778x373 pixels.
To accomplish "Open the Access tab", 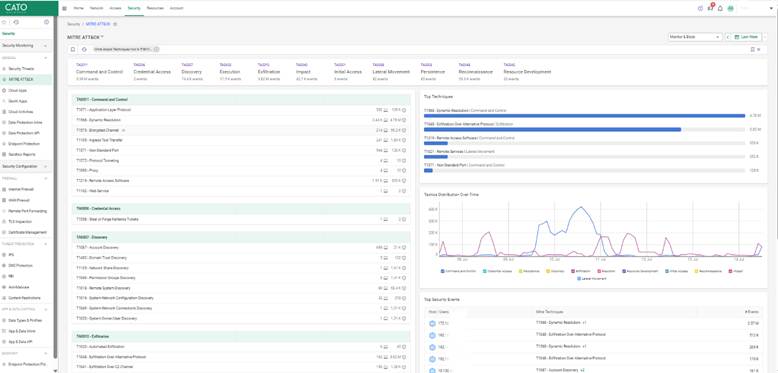I will pos(115,8).
